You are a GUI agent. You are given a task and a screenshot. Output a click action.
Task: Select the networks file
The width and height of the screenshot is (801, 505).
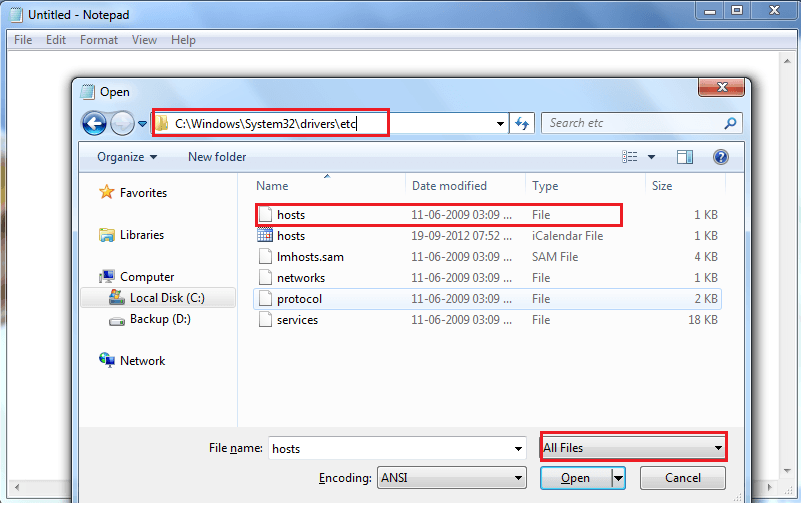[x=487, y=278]
